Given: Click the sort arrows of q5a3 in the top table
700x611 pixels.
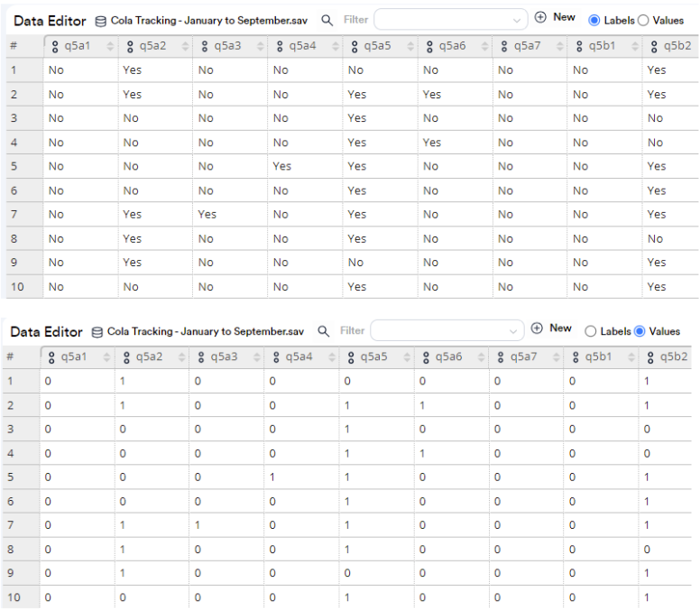Looking at the screenshot, I should pos(260,46).
